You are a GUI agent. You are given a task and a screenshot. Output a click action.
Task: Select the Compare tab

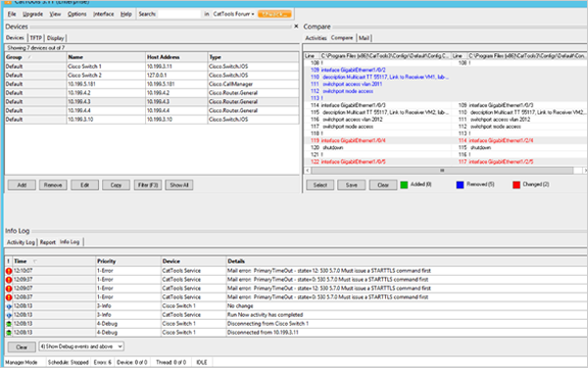click(342, 37)
